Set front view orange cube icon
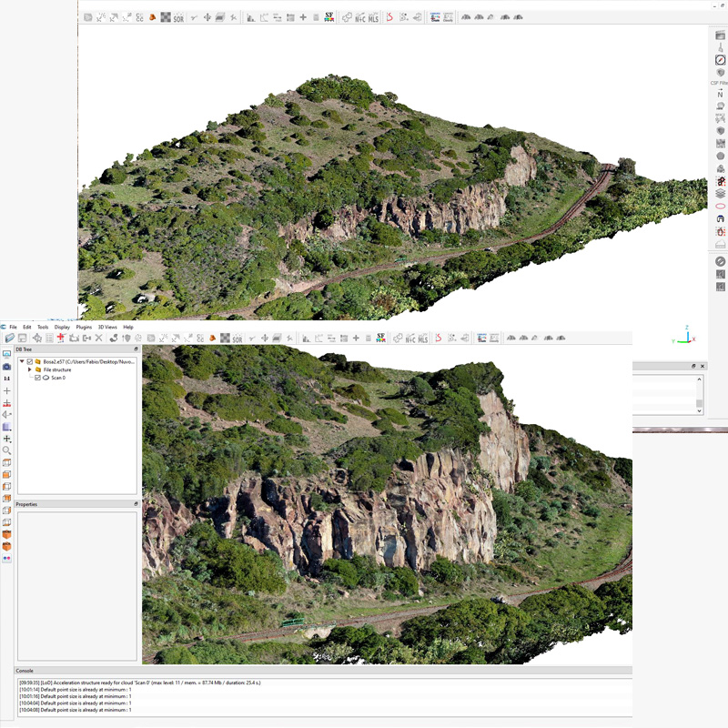728x728 pixels. pyautogui.click(x=6, y=474)
